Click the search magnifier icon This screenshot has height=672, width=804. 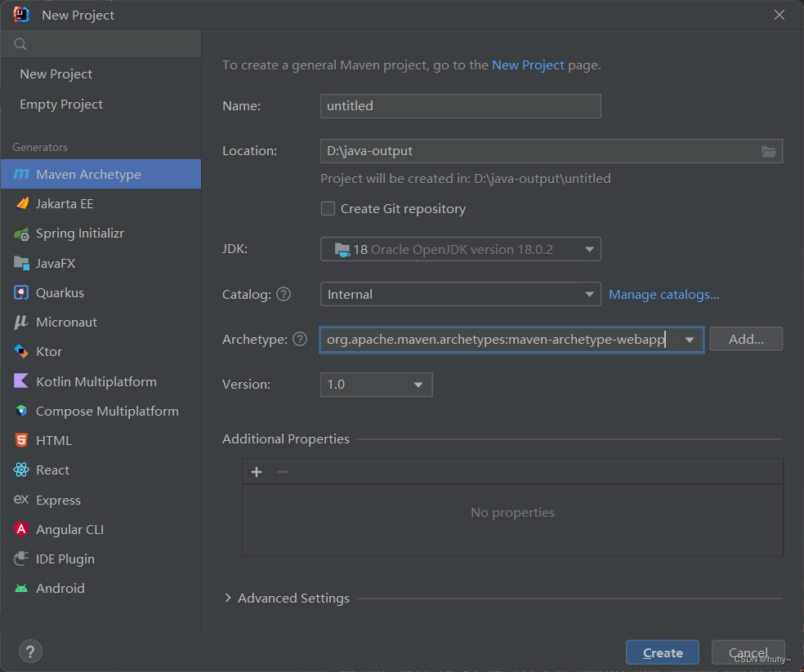coord(20,44)
